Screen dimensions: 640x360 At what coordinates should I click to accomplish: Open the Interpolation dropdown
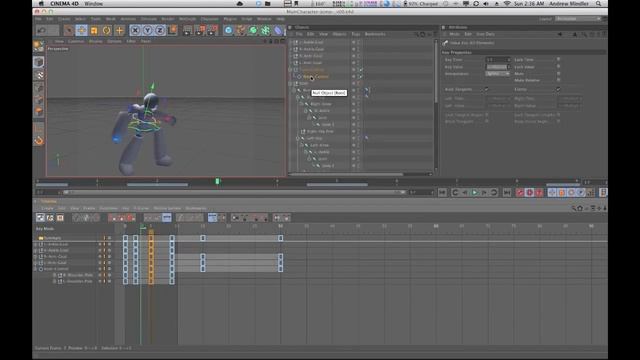click(498, 74)
